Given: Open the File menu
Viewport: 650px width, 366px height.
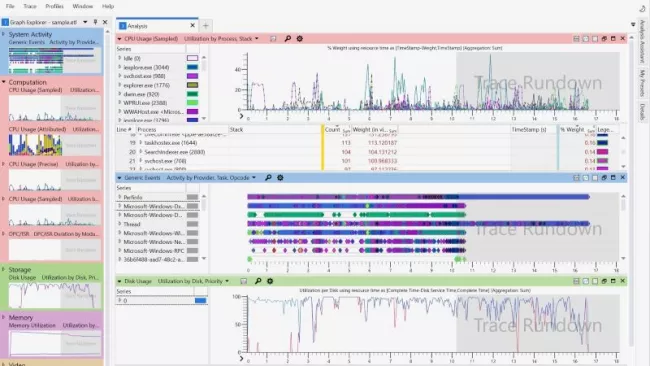Looking at the screenshot, I should pos(10,6).
